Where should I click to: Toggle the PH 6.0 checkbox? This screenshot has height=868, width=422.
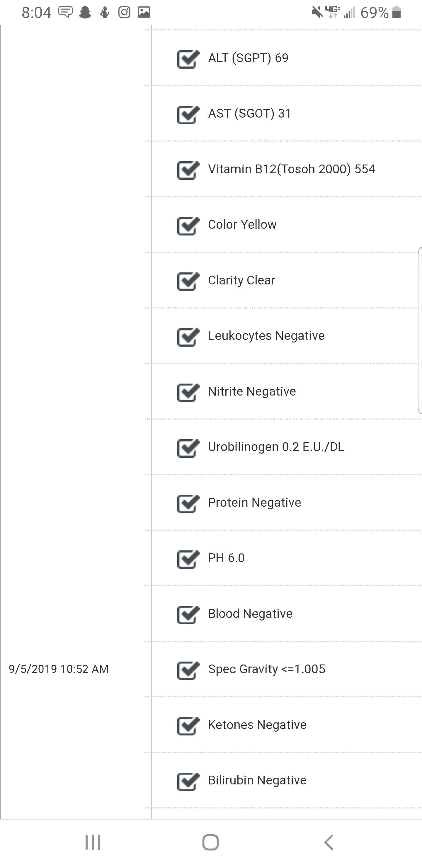[188, 559]
